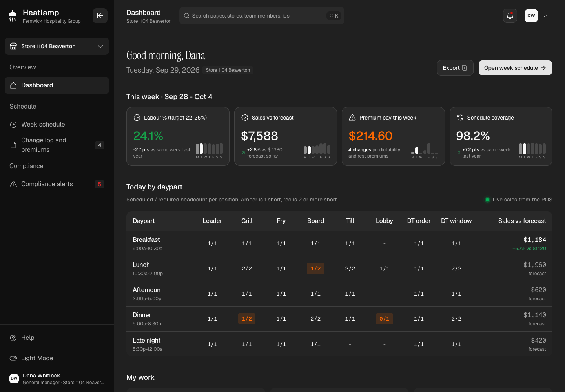Image resolution: width=565 pixels, height=392 pixels.
Task: Click the Labour % weekly bar chart
Action: coord(210,151)
